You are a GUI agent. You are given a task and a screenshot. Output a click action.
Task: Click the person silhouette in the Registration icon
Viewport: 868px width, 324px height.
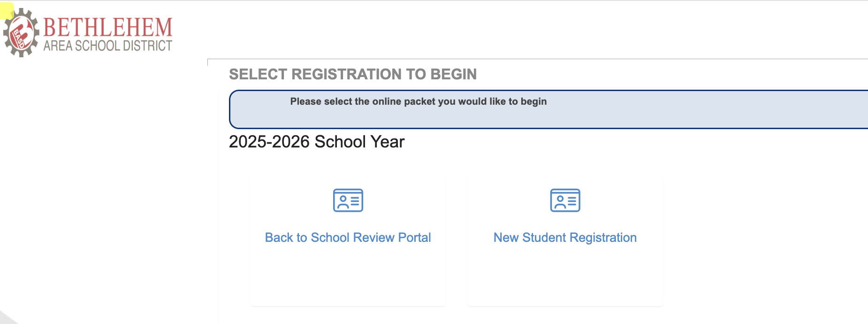click(x=560, y=202)
